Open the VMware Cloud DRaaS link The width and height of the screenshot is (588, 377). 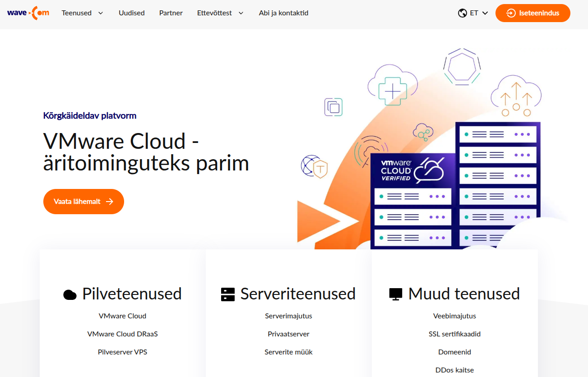pos(122,334)
